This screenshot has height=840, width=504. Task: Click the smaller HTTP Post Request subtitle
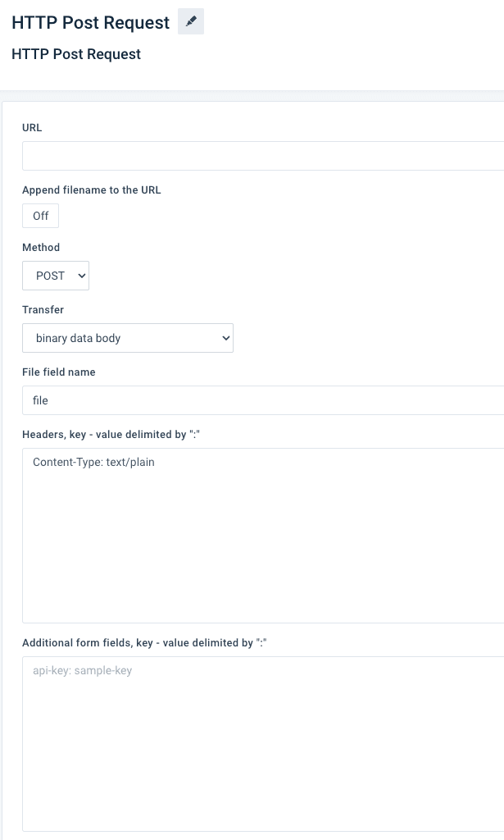[x=76, y=54]
